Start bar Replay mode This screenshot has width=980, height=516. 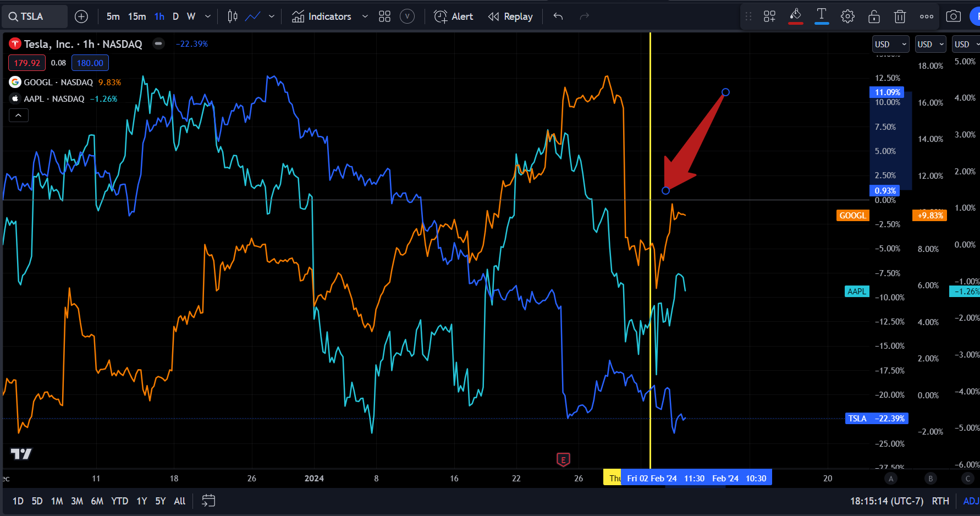(x=510, y=17)
